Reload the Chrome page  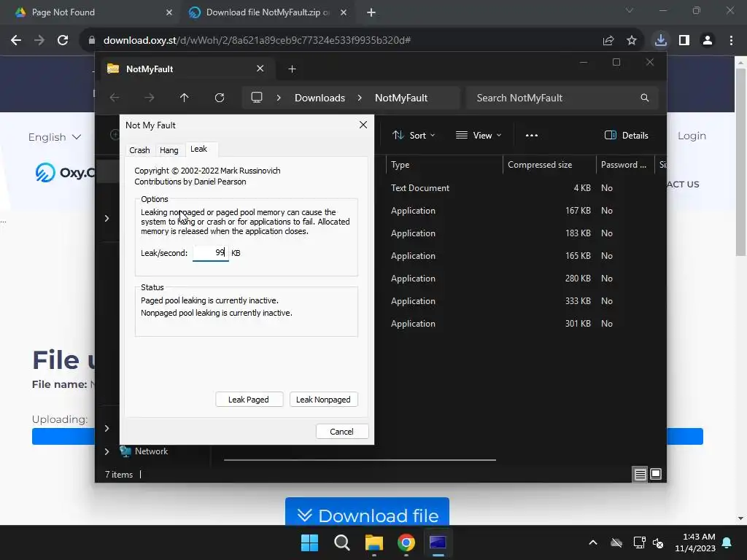63,41
